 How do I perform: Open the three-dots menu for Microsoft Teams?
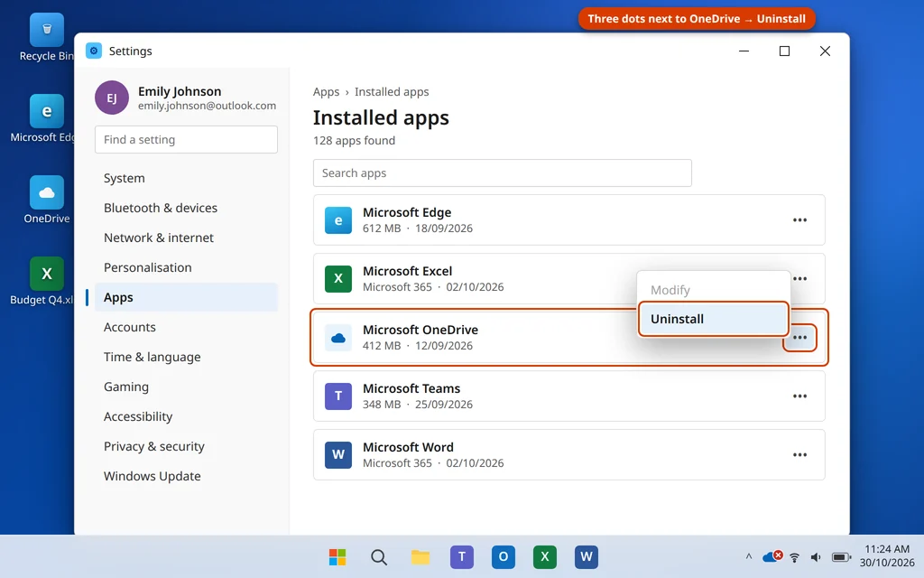pyautogui.click(x=799, y=396)
